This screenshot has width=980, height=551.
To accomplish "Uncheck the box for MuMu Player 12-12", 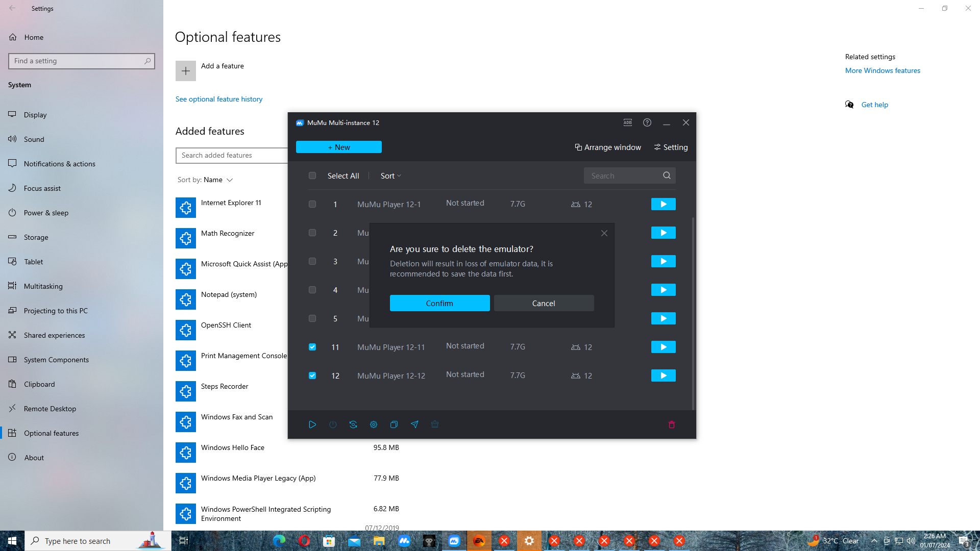I will tap(312, 375).
